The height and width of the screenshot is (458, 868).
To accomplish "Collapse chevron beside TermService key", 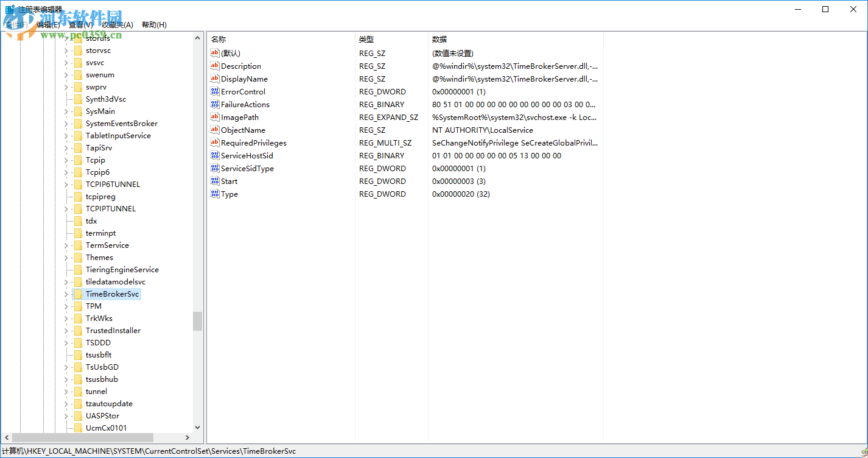I will 66,245.
